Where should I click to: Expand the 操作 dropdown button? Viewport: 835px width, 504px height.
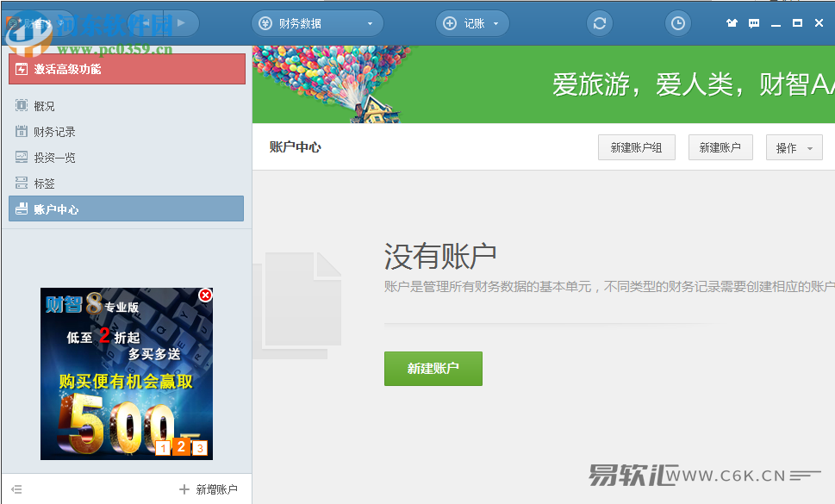[x=794, y=148]
